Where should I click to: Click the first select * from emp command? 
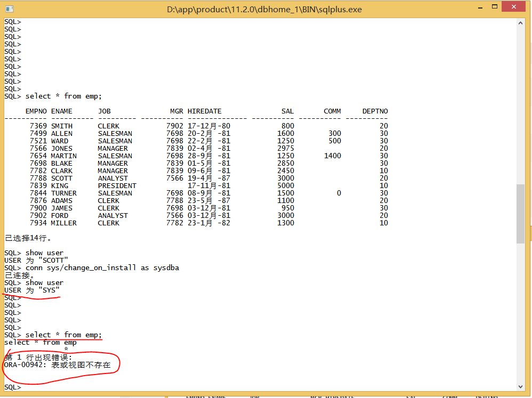coord(63,96)
